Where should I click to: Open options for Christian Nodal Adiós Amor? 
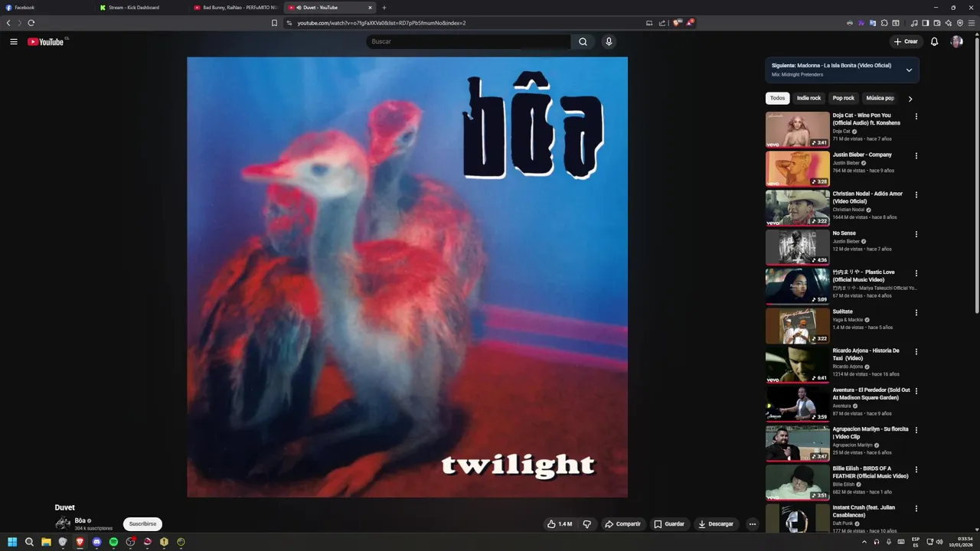pos(916,194)
